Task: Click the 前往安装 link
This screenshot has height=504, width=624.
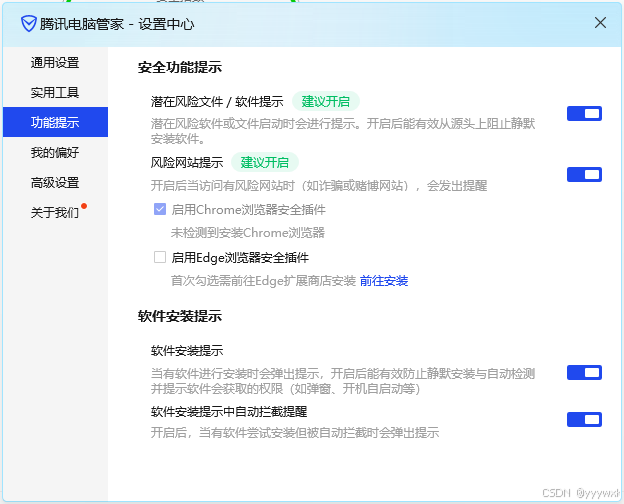Action: click(384, 281)
